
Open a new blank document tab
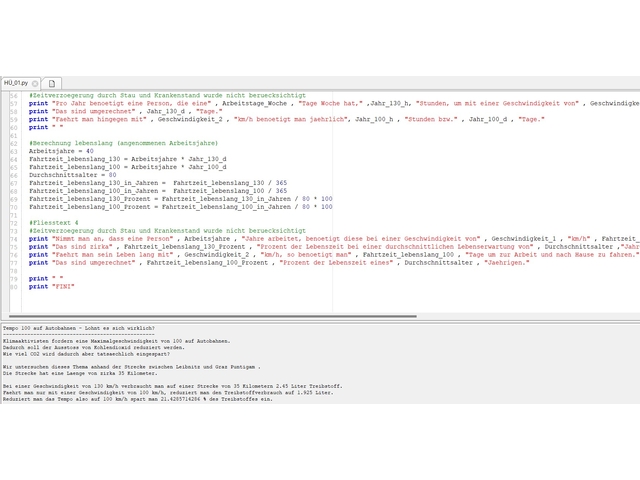click(52, 83)
